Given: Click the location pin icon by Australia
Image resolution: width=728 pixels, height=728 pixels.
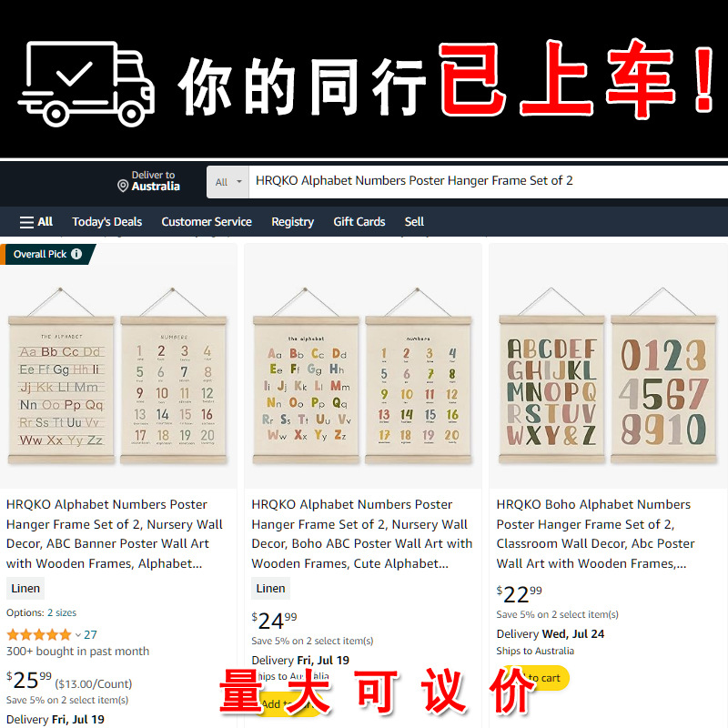Looking at the screenshot, I should (123, 187).
